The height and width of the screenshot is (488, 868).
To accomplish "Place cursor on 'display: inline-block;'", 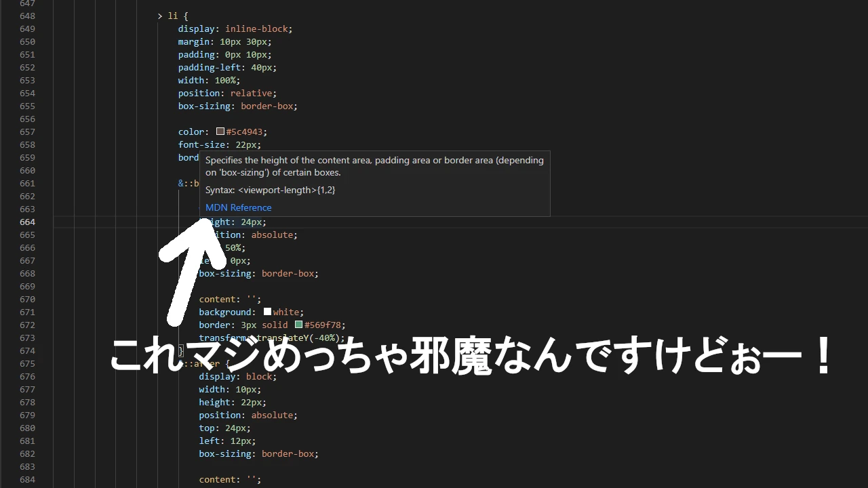I will [x=235, y=28].
